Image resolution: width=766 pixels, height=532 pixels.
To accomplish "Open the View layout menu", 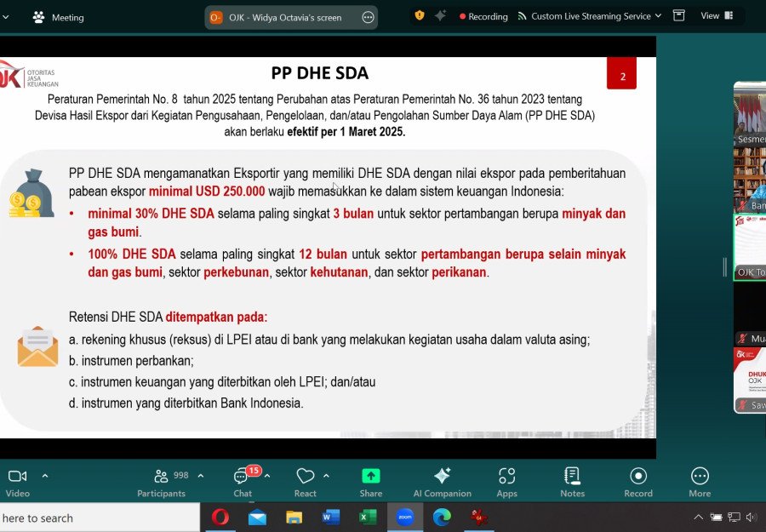I will pos(717,15).
